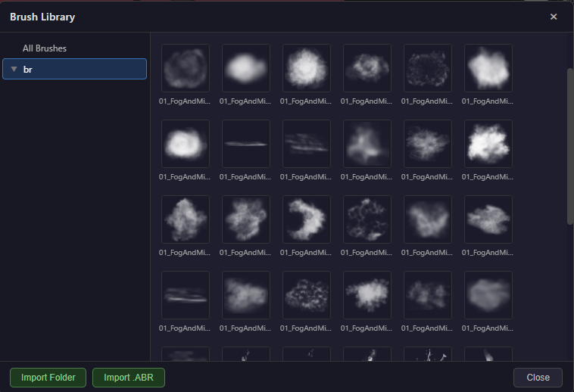Click the brush list vertical scrollbar

coord(570,146)
